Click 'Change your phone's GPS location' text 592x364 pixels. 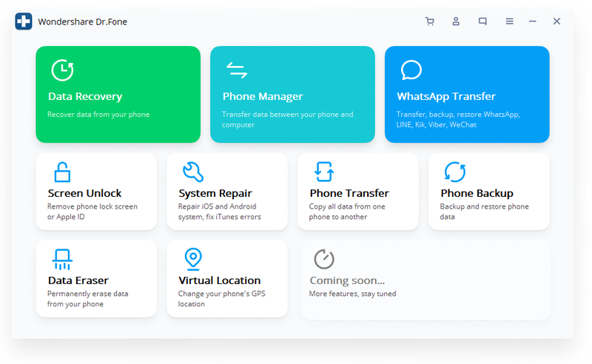221,299
